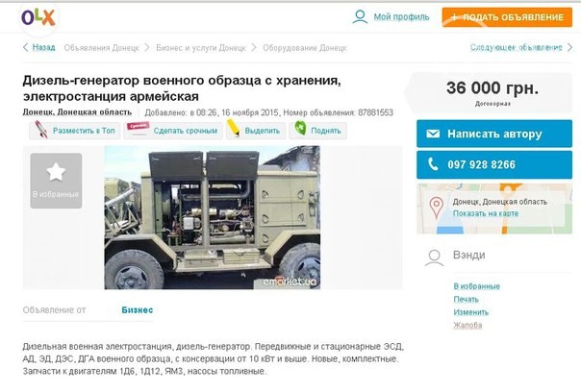Add to favorites with star icon

pos(56,181)
